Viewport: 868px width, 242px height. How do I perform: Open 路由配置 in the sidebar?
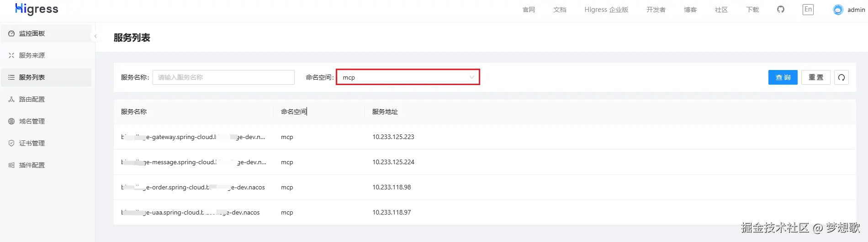[32, 99]
